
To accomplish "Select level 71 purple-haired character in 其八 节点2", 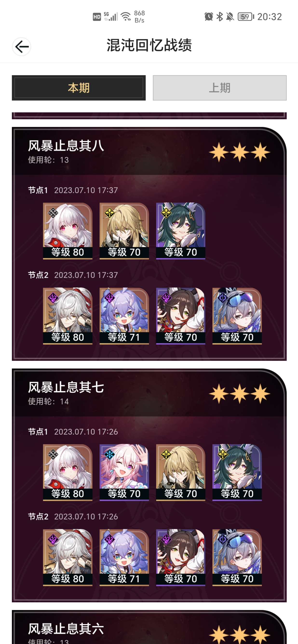I will tap(124, 316).
